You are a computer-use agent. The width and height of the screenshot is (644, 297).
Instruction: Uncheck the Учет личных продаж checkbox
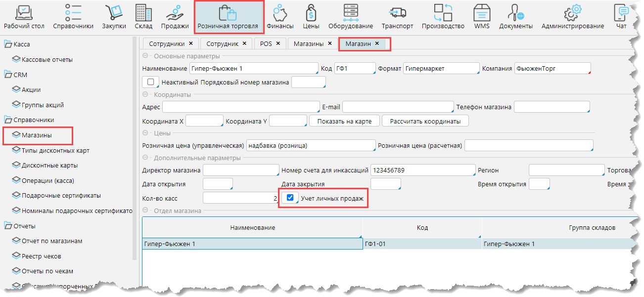click(x=290, y=198)
